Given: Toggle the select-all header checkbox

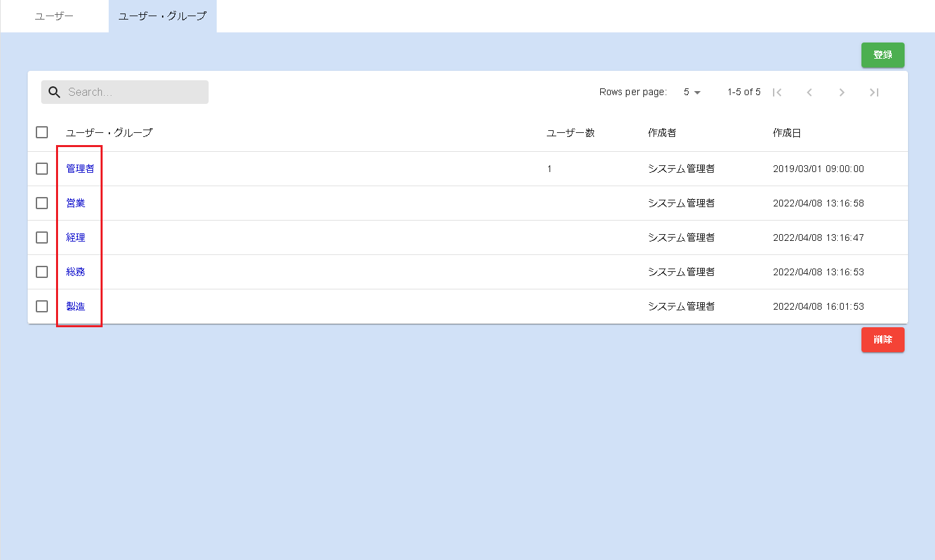Looking at the screenshot, I should 42,132.
